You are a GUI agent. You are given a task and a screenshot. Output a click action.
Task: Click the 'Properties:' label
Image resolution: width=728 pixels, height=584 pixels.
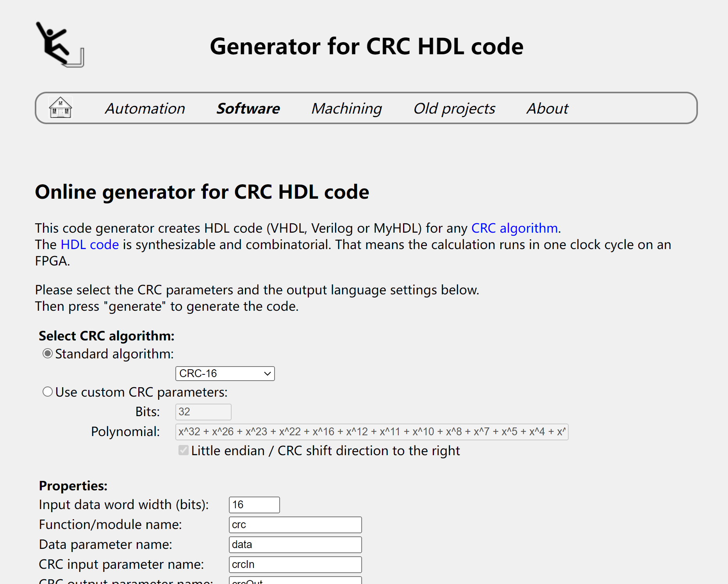click(x=73, y=486)
